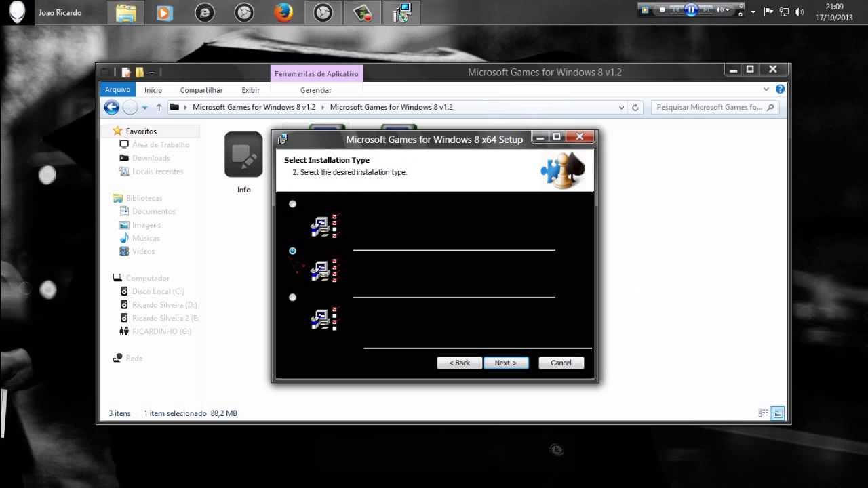Open Ricardo Silveira (D:) drive
The height and width of the screenshot is (488, 868).
coord(164,305)
